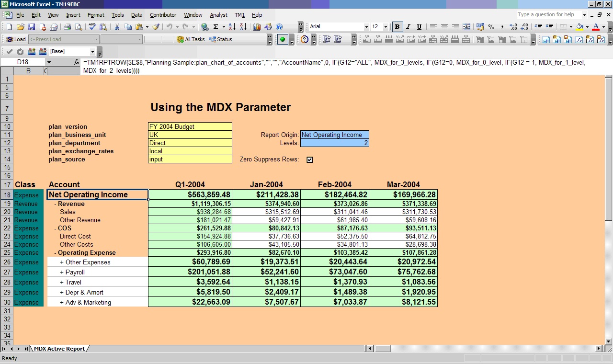Screen dimensions: 613x364
Task: Open the Borders style dropdown arrow
Action: (571, 27)
